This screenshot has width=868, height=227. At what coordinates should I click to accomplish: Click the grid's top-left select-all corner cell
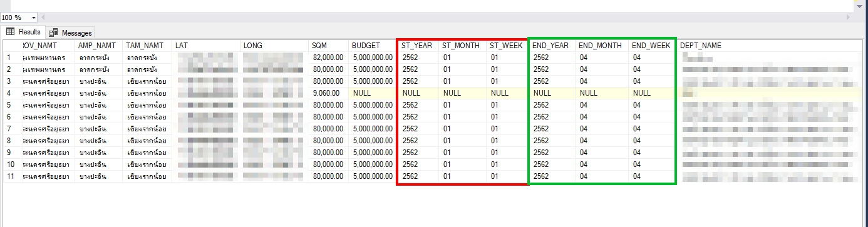[x=13, y=46]
